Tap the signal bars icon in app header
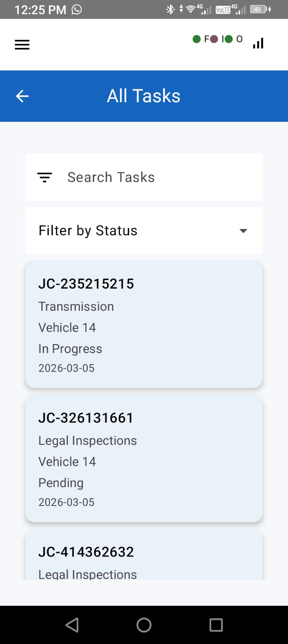 (258, 43)
